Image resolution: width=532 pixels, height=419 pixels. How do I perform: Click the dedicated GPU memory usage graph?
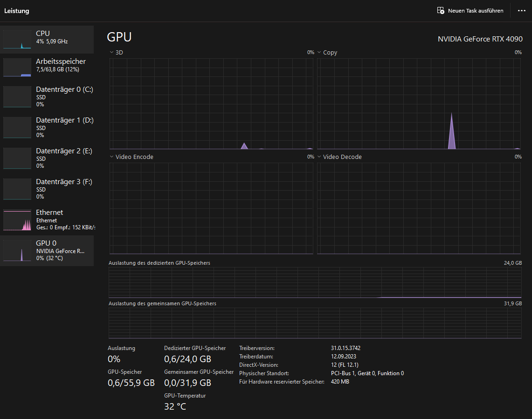tap(315, 282)
